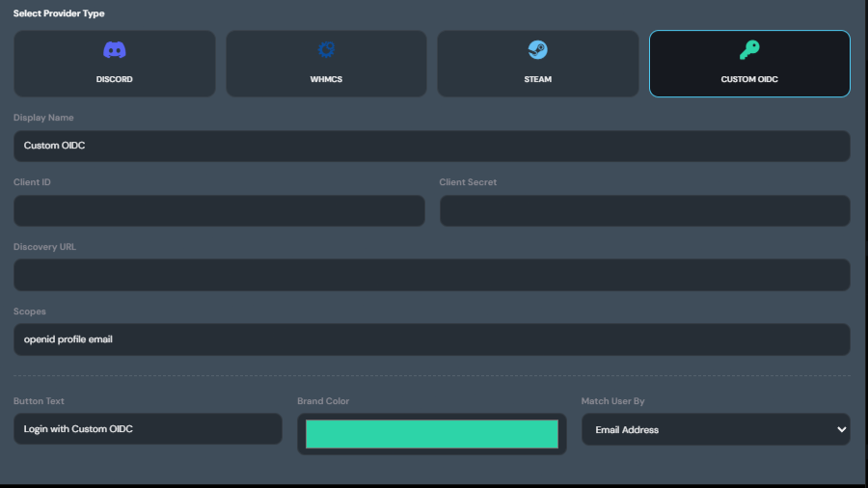Focus the Discovery URL input box
Screen dimensions: 868x488
431,275
